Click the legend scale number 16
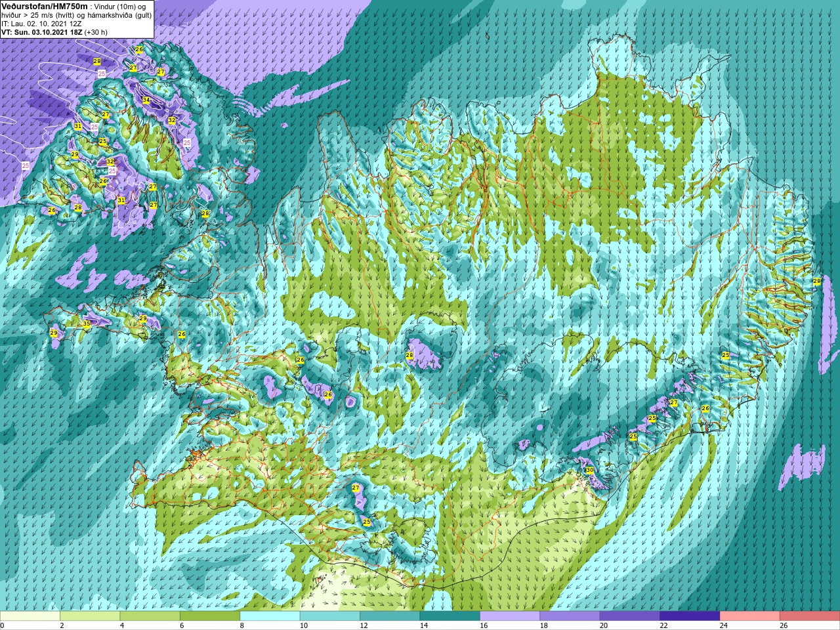Image resolution: width=840 pixels, height=630 pixels. (484, 625)
